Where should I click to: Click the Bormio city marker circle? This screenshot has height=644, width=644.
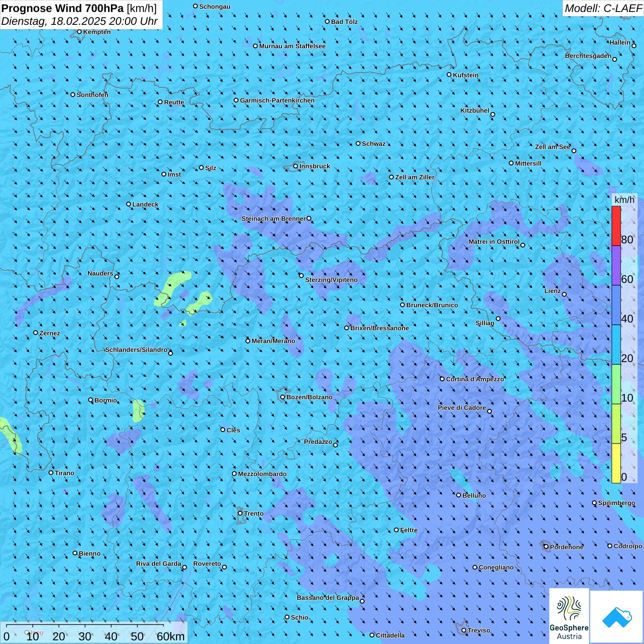click(91, 400)
